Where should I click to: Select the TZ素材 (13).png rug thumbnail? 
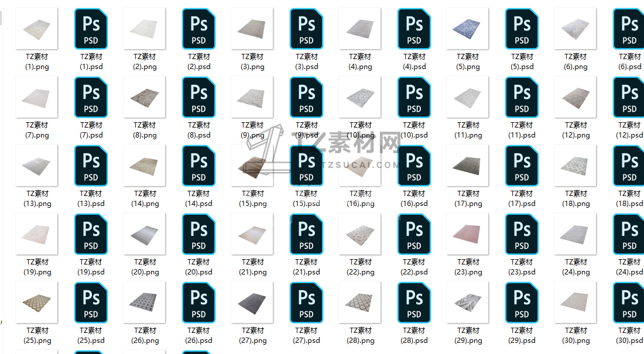[x=36, y=166]
